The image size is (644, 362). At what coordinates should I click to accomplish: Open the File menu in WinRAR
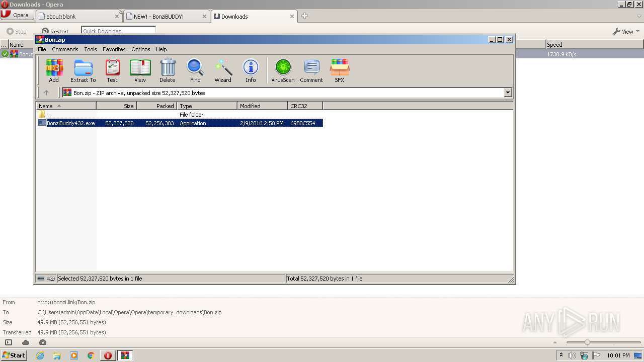(42, 49)
